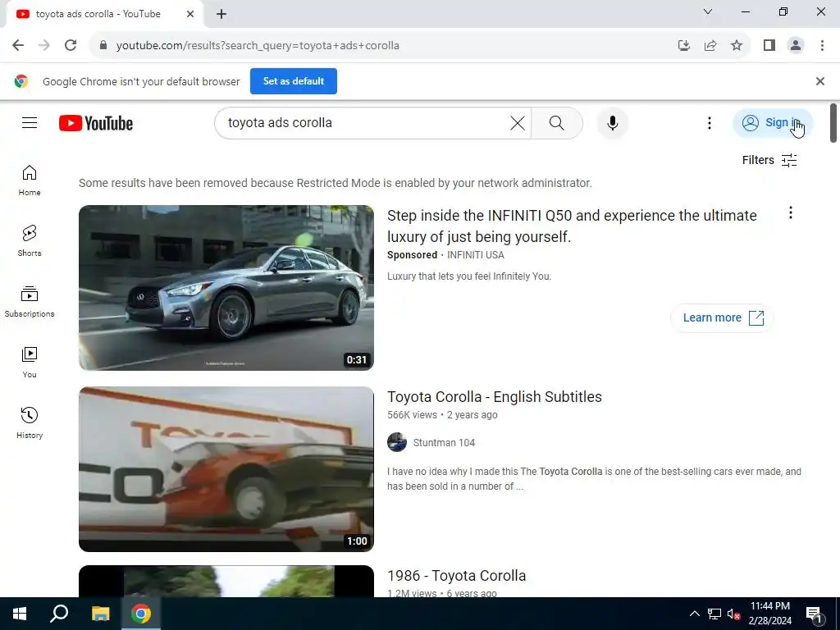Open Home in the sidebar
This screenshot has width=840, height=630.
tap(30, 180)
